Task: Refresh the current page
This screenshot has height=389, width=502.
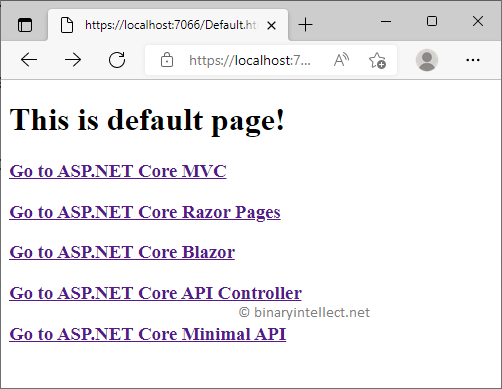Action: pyautogui.click(x=117, y=60)
